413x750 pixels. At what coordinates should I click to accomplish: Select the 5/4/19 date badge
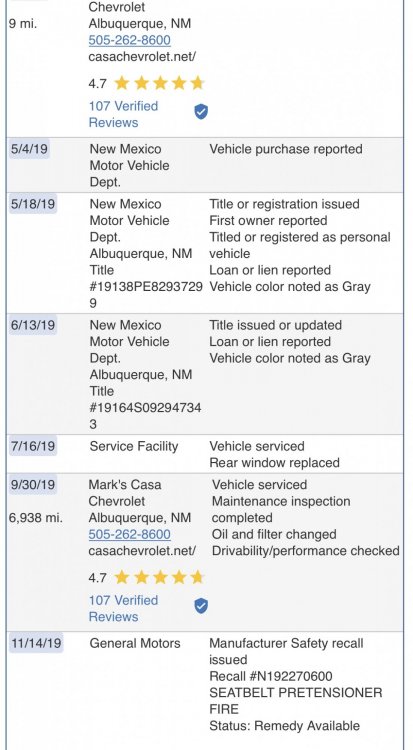29,149
